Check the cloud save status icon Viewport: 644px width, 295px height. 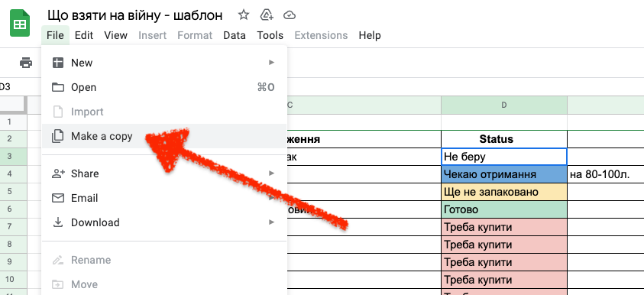(290, 15)
